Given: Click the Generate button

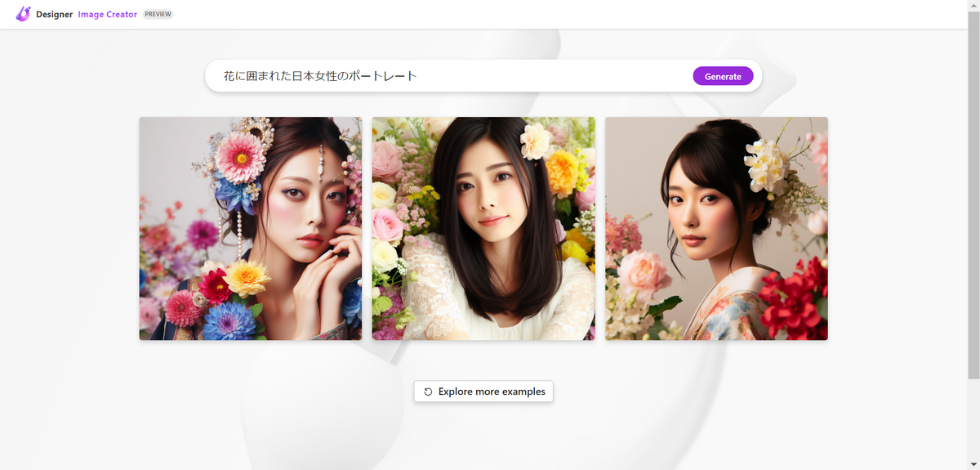Looking at the screenshot, I should click(x=723, y=76).
